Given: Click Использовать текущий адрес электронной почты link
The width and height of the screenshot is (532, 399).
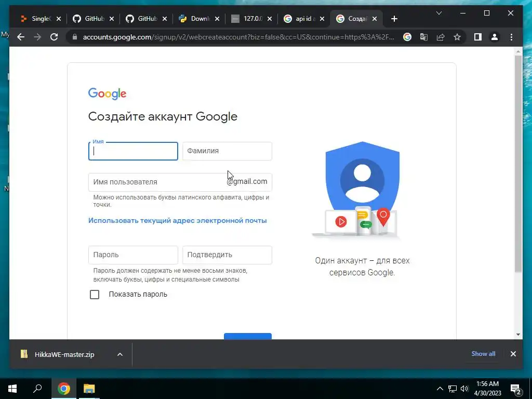Looking at the screenshot, I should (178, 220).
